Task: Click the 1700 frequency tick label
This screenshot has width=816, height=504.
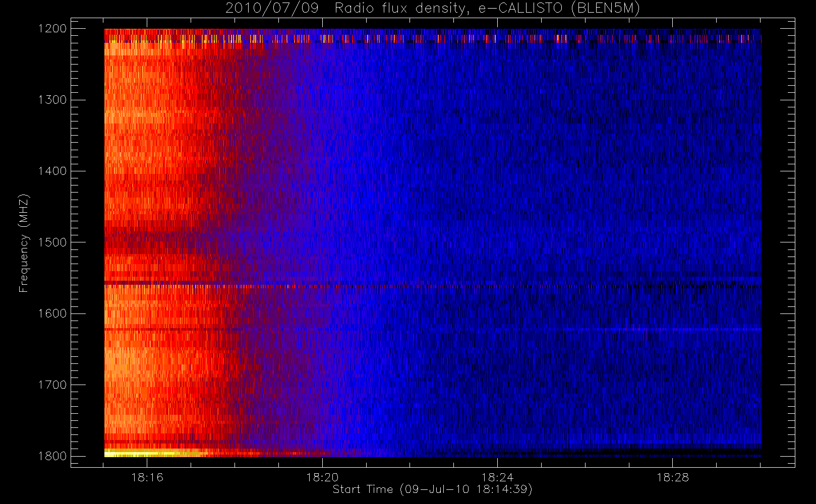Action: (52, 385)
